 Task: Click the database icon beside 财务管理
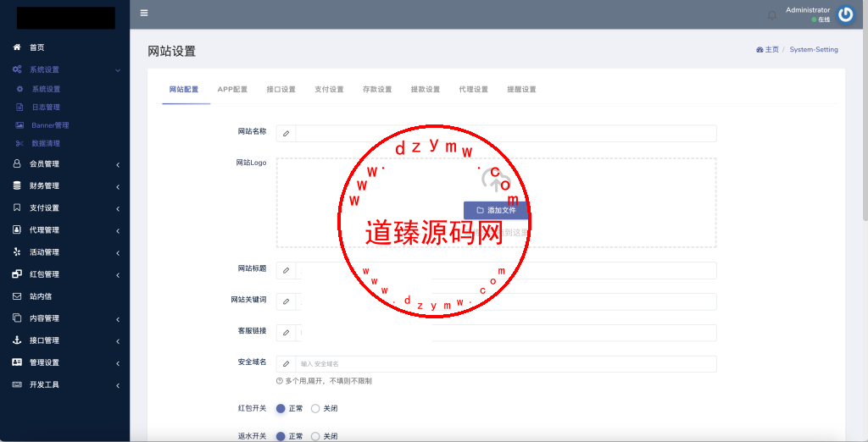coord(17,186)
